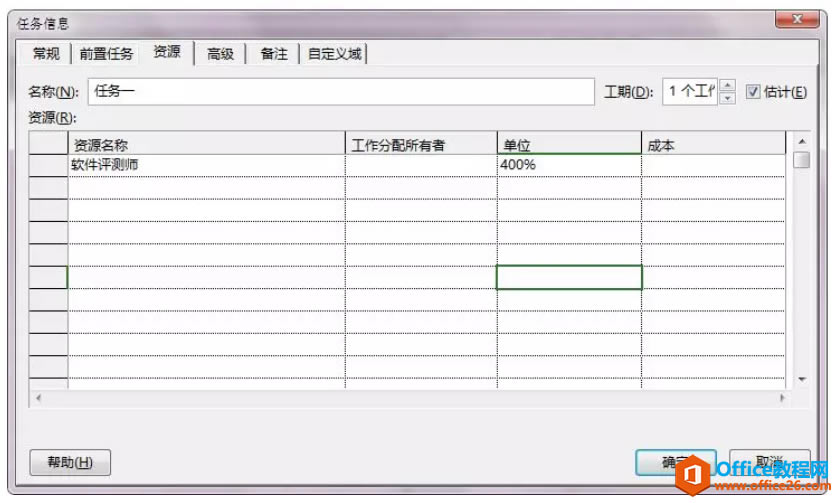
Task: Increase 工期 with the up spinner arrow
Action: click(x=727, y=84)
